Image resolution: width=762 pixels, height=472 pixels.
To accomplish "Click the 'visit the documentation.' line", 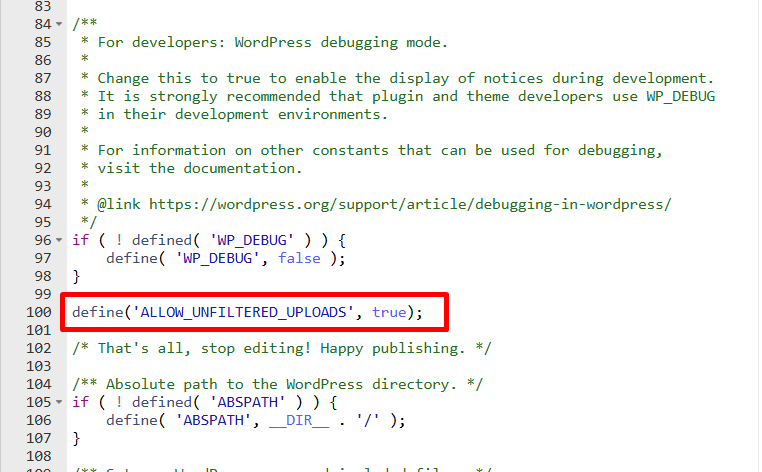I will (191, 168).
